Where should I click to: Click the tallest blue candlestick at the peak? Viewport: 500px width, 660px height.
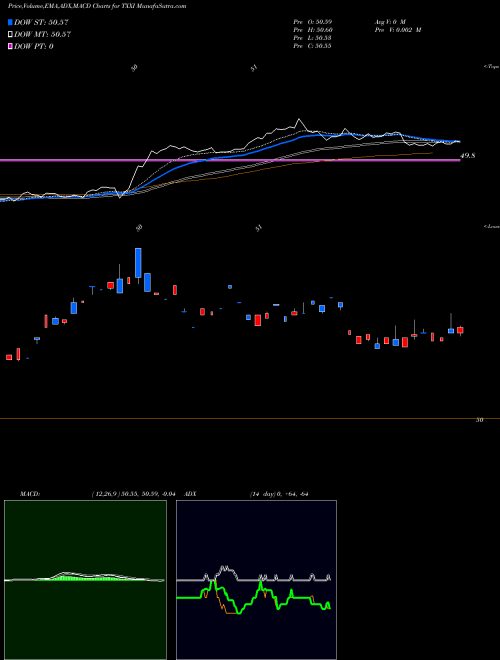[138, 265]
